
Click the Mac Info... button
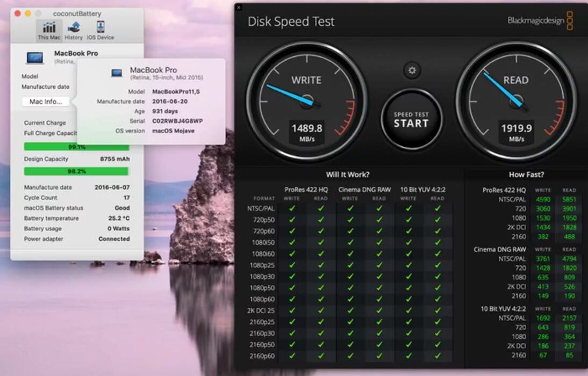point(46,102)
